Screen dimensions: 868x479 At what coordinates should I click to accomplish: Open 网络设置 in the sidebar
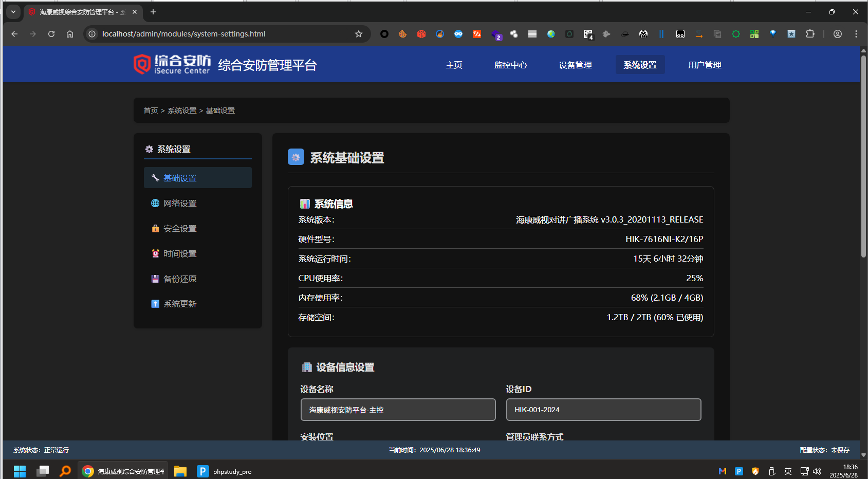(x=179, y=204)
